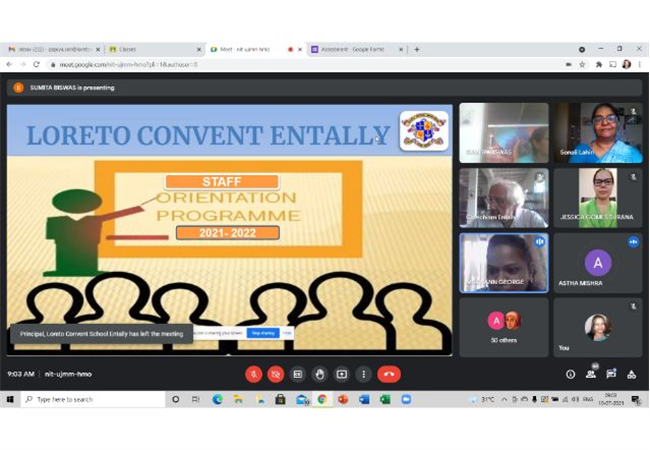Show the participants people panel
The width and height of the screenshot is (650, 450).
pyautogui.click(x=591, y=374)
